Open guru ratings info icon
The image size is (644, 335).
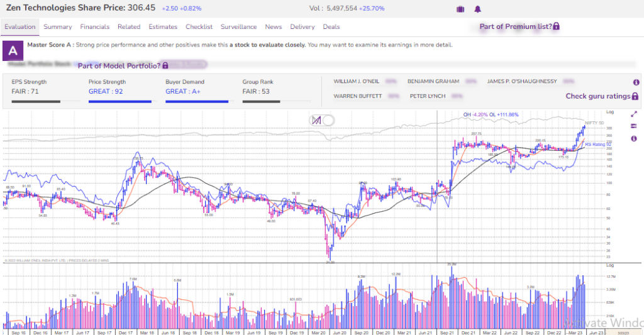click(636, 82)
